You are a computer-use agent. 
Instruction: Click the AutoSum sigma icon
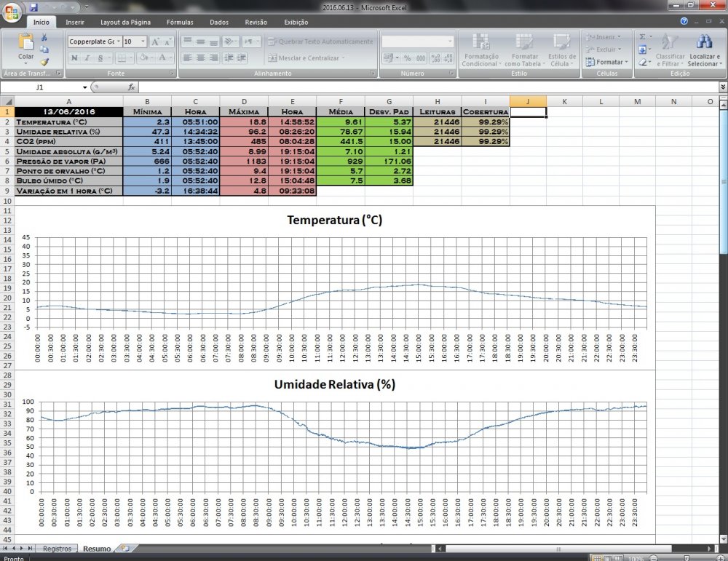tap(642, 36)
